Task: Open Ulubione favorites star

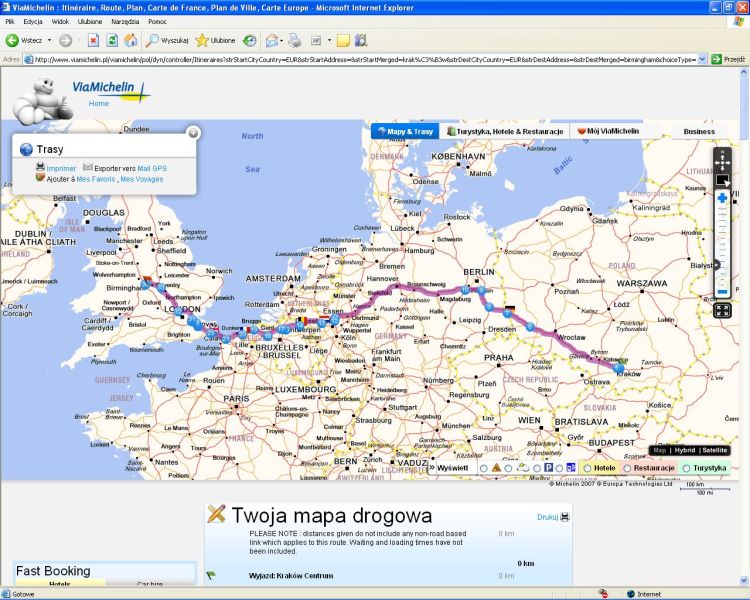Action: [215, 41]
